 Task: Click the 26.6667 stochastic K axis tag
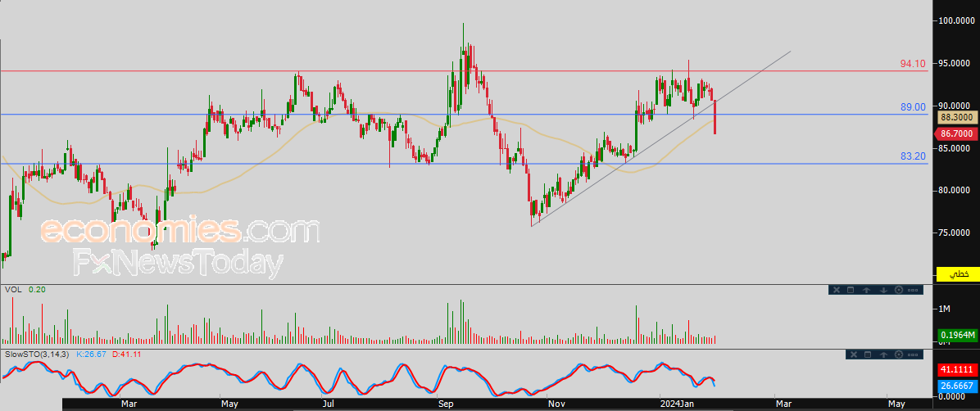(958, 386)
